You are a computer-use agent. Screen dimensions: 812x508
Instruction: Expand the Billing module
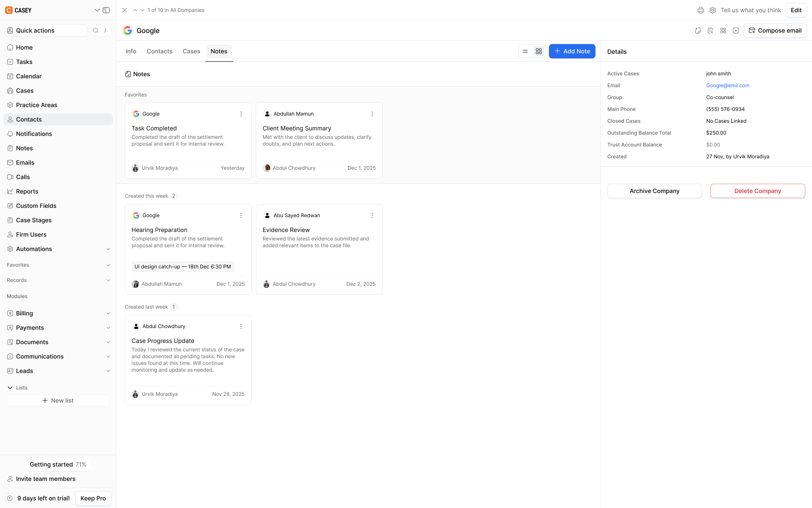pyautogui.click(x=108, y=313)
